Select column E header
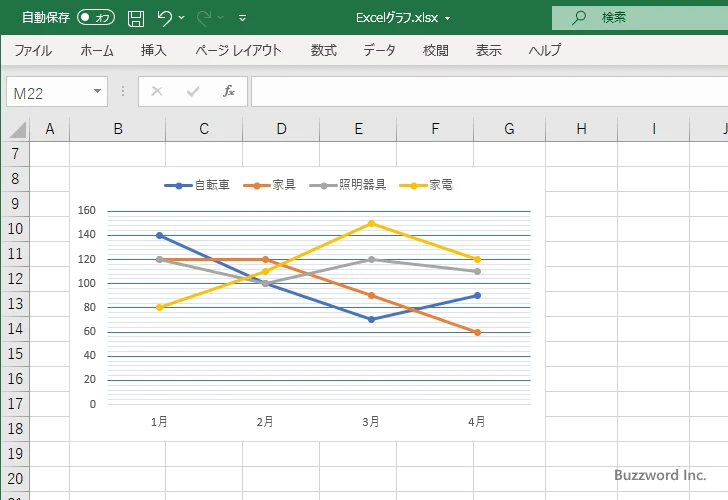This screenshot has width=728, height=500. [358, 129]
